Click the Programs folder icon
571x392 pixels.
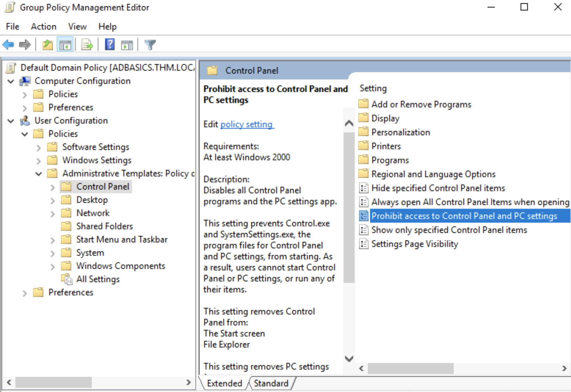coord(363,160)
